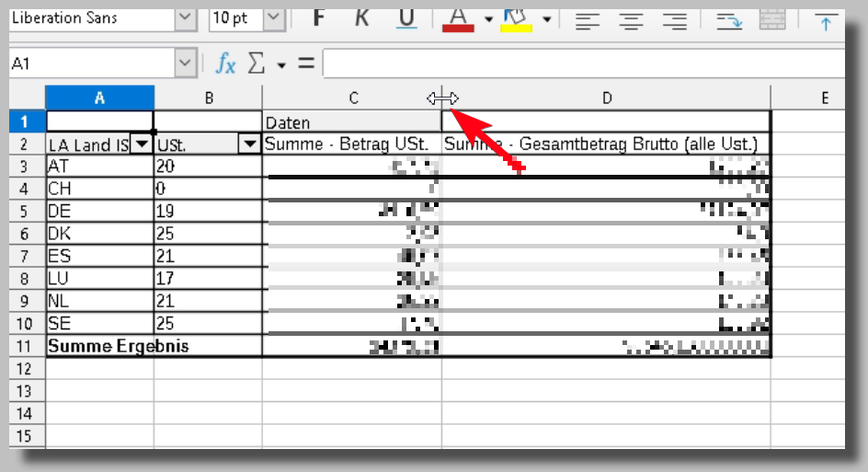Apply yellow background highlight color
Viewport: 868px width, 472px height.
pyautogui.click(x=516, y=19)
